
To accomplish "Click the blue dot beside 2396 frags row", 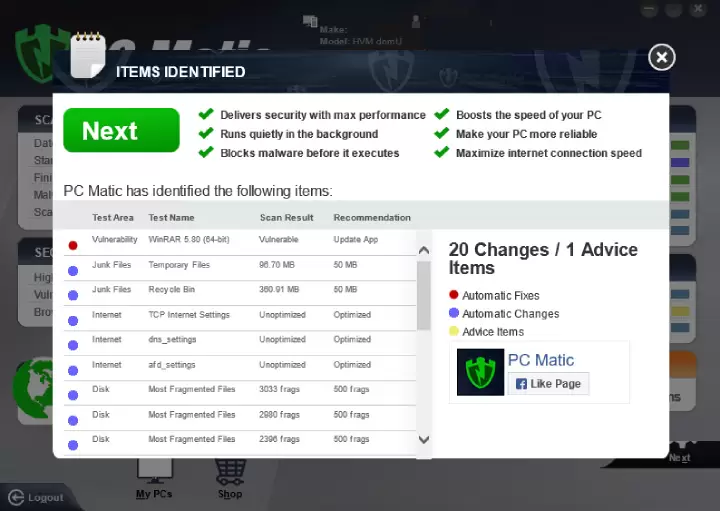I will coord(73,445).
